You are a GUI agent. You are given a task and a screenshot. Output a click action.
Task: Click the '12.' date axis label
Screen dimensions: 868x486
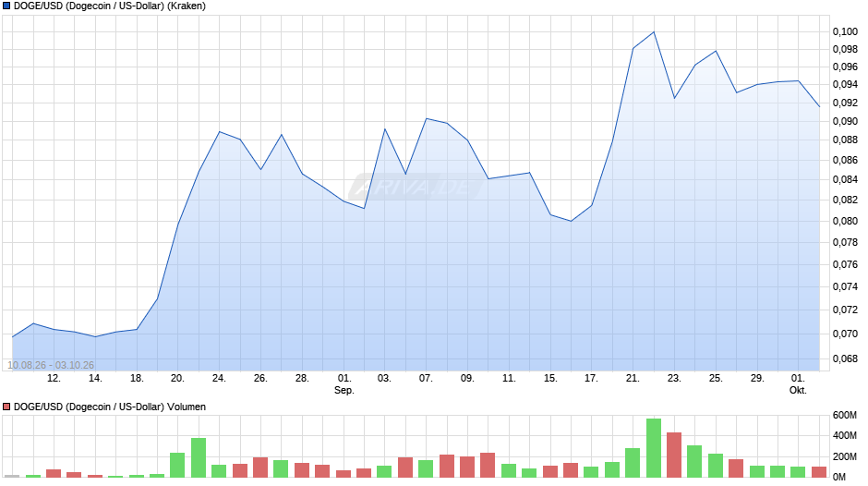[54, 378]
